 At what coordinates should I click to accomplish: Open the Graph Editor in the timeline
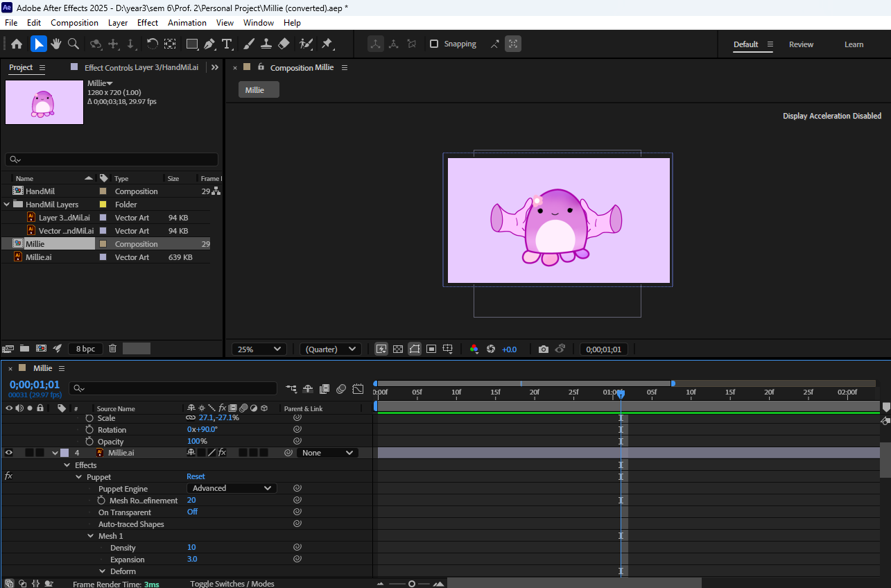point(358,389)
